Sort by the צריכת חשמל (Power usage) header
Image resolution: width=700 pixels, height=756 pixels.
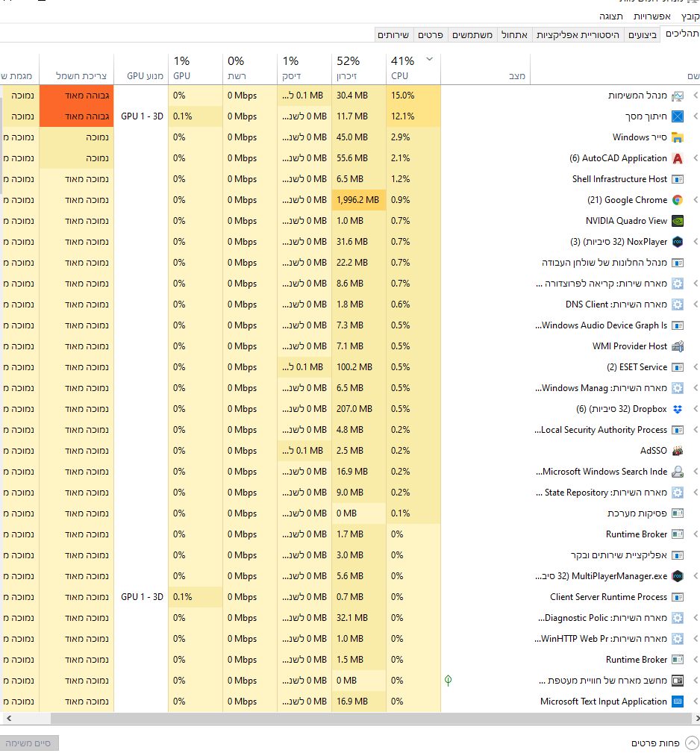(77, 69)
